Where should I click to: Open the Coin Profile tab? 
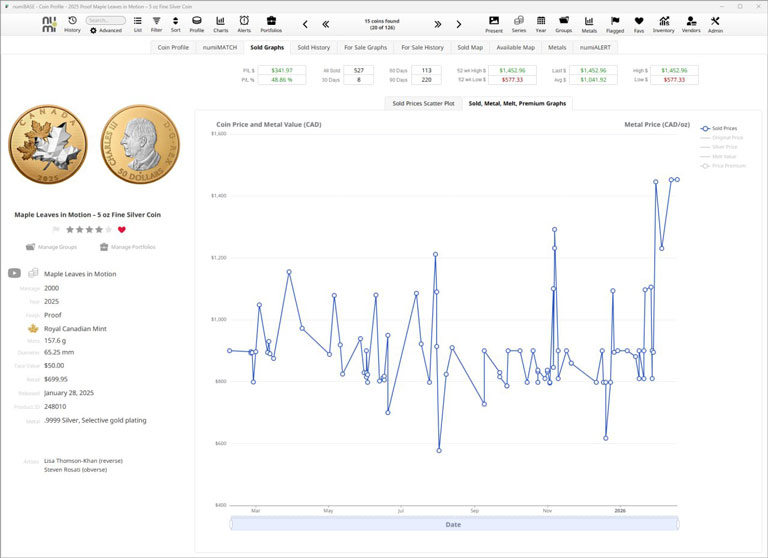click(173, 48)
